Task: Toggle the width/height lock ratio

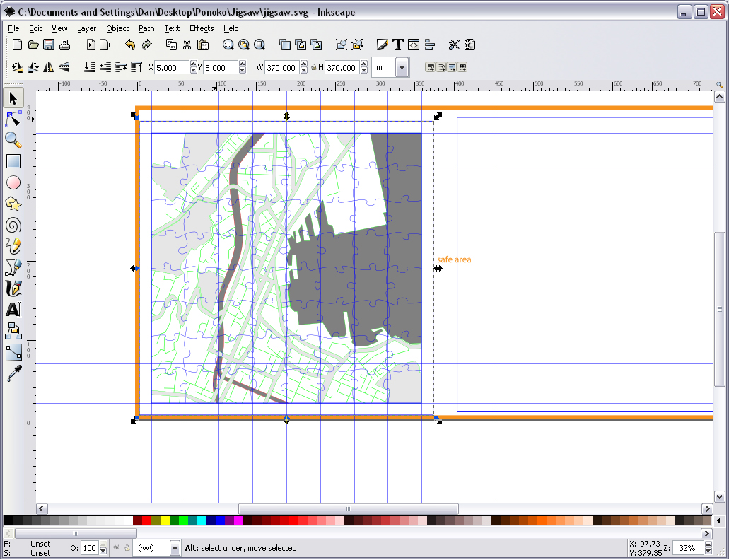Action: pyautogui.click(x=315, y=67)
